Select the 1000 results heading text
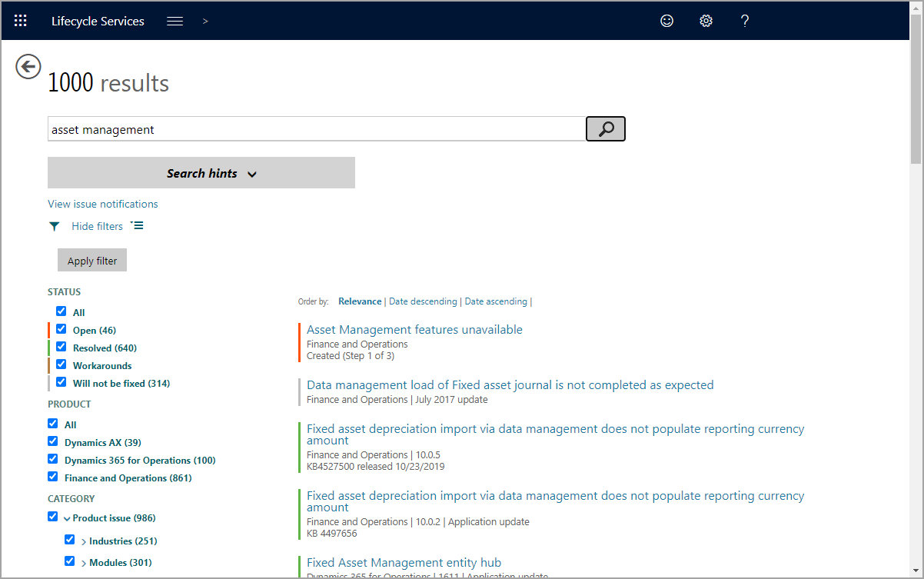Viewport: 924px width, 579px height. 108,83
